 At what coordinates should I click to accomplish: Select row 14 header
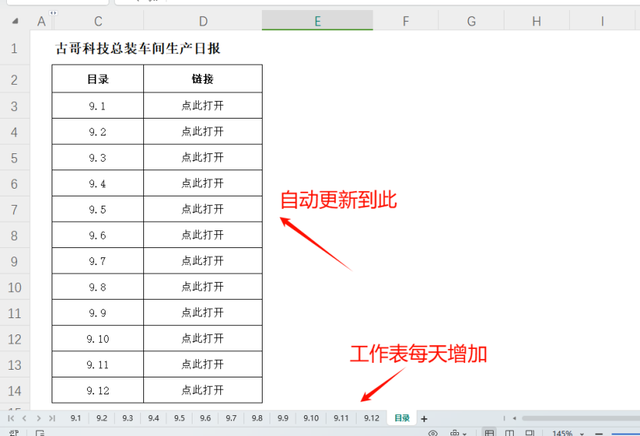point(15,391)
